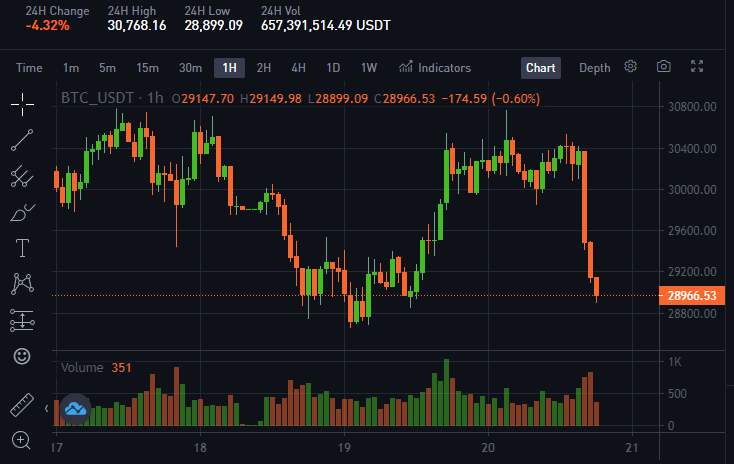Image resolution: width=734 pixels, height=464 pixels.
Task: Select the 1m interval
Action: [x=71, y=68]
